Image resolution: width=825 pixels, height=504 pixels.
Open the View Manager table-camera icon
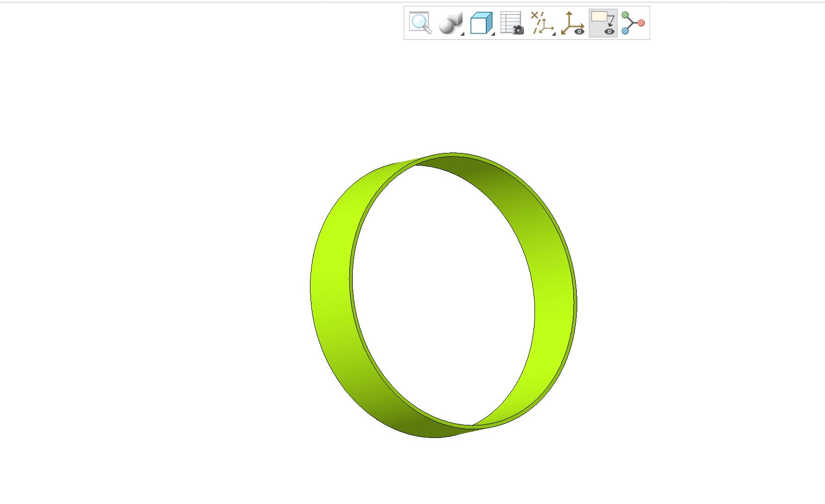pos(512,23)
